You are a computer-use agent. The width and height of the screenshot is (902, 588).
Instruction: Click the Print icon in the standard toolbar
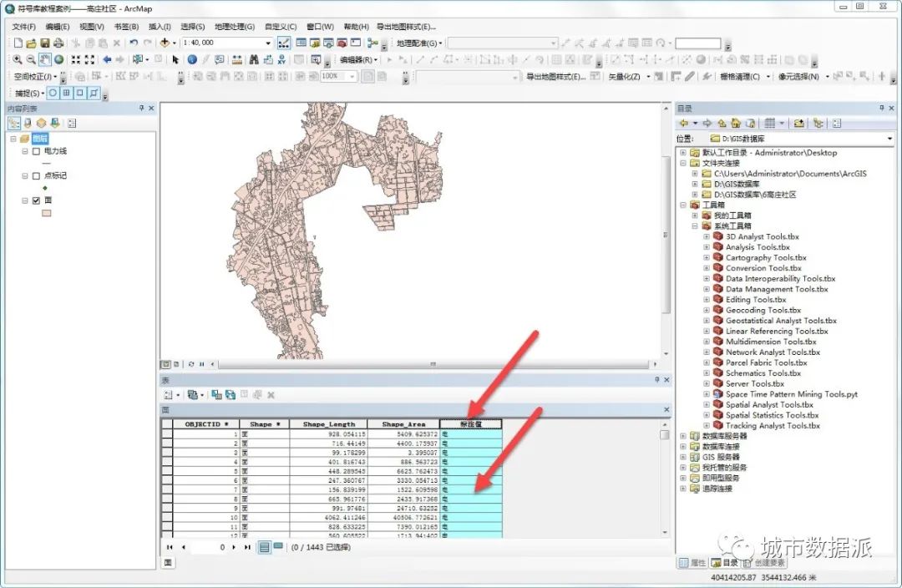pos(58,43)
